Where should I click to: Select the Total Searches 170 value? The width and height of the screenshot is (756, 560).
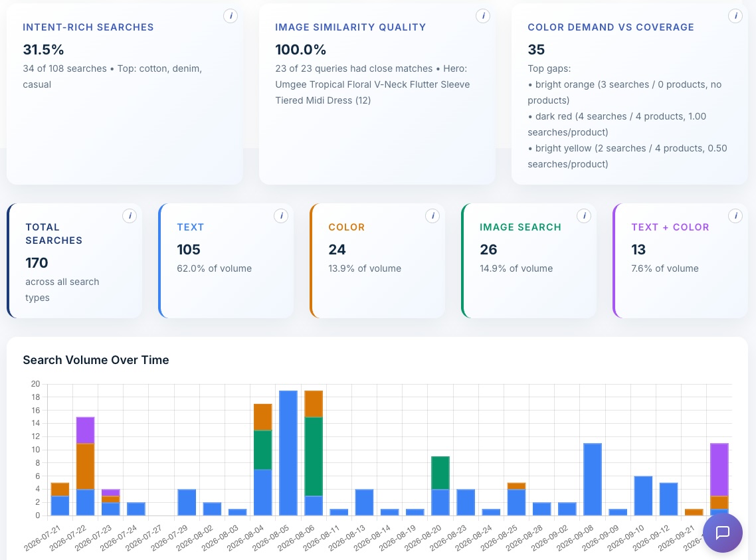[37, 263]
